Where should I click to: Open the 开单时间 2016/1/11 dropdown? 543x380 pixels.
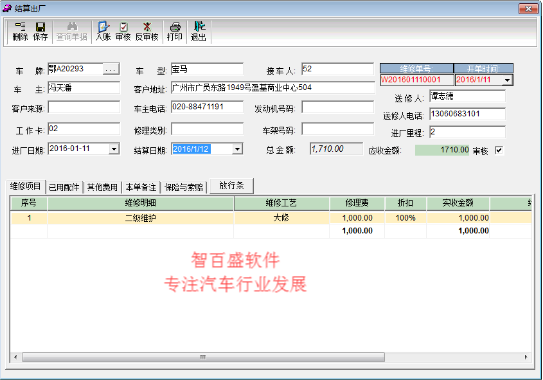tap(507, 80)
